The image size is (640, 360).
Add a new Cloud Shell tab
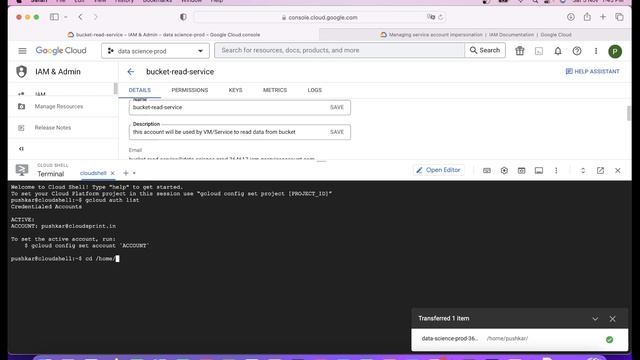(126, 173)
